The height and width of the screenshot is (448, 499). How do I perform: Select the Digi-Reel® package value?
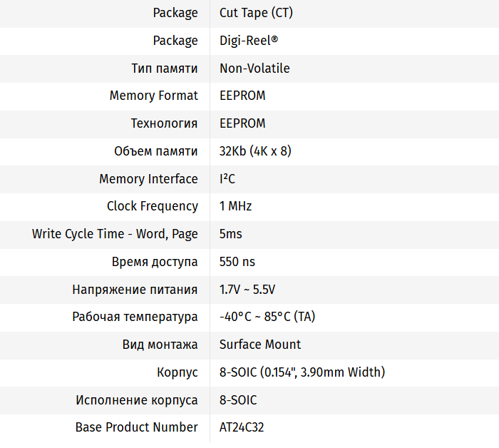[x=249, y=41]
